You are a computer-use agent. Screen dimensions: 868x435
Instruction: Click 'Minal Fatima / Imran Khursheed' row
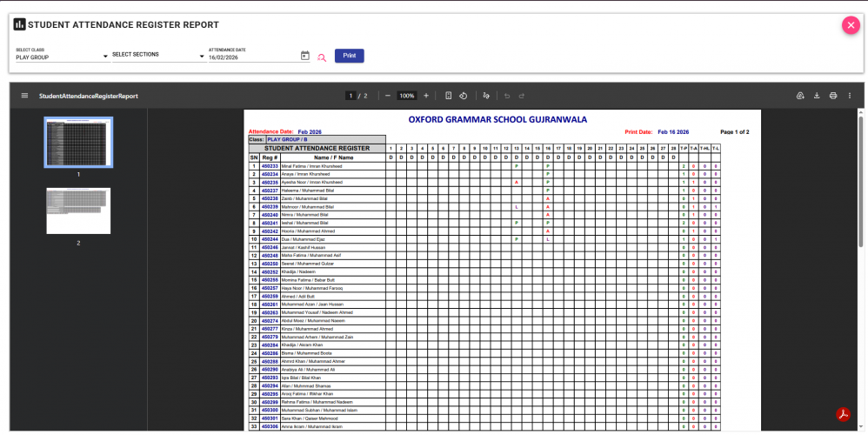484,166
